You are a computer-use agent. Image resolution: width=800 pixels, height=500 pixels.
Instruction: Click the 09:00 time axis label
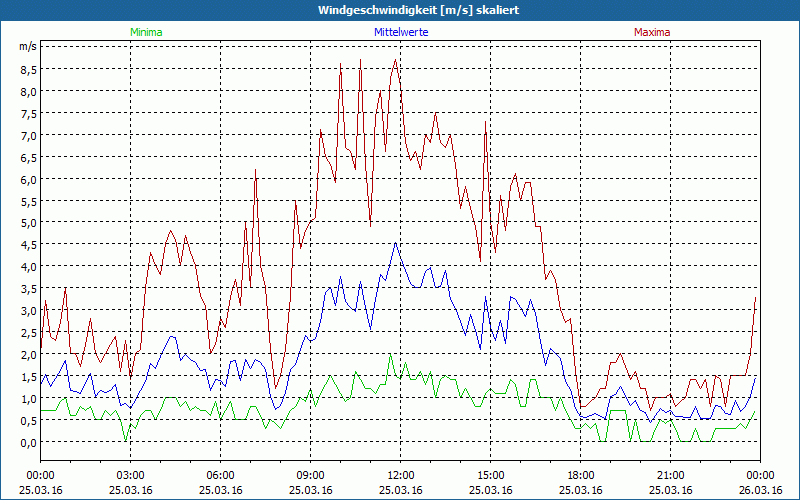click(x=311, y=475)
